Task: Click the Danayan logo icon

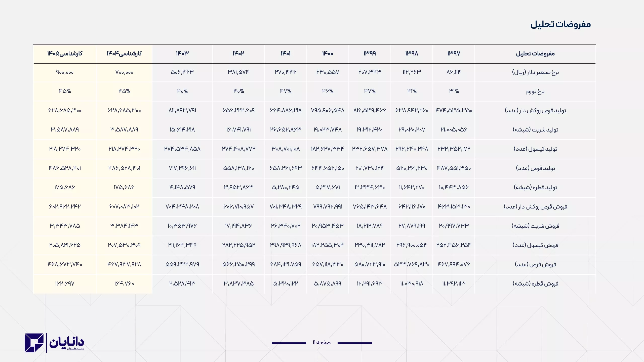Action: (x=34, y=343)
